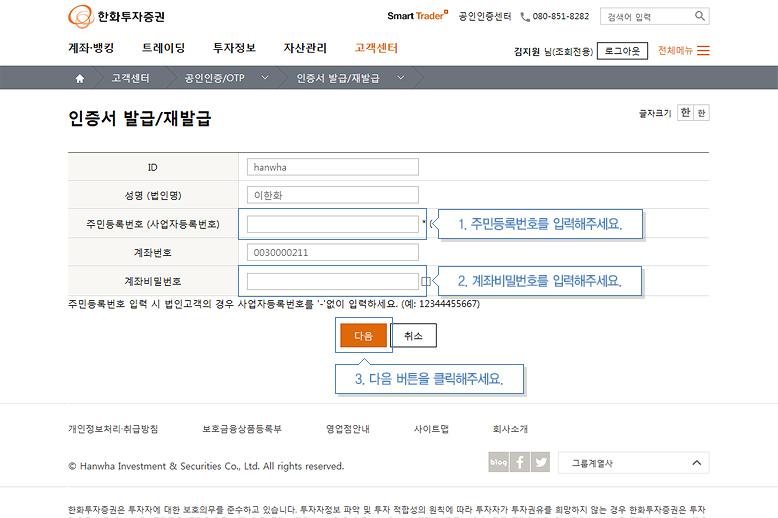The height and width of the screenshot is (518, 778).
Task: Open the 자산관리 main menu
Action: (304, 48)
